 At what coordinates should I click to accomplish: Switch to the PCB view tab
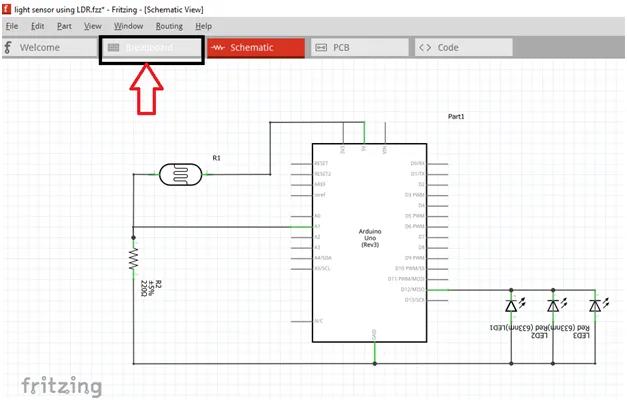tap(360, 48)
